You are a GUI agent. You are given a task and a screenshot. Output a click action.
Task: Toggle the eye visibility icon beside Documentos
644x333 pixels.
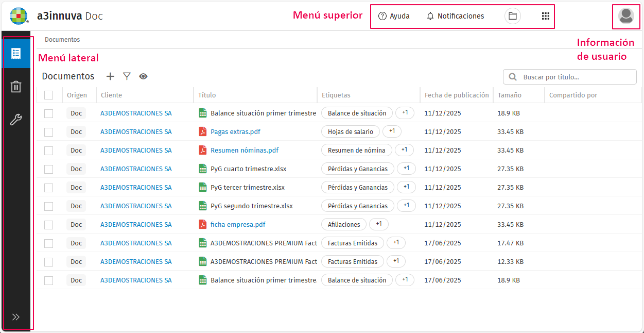pyautogui.click(x=143, y=76)
